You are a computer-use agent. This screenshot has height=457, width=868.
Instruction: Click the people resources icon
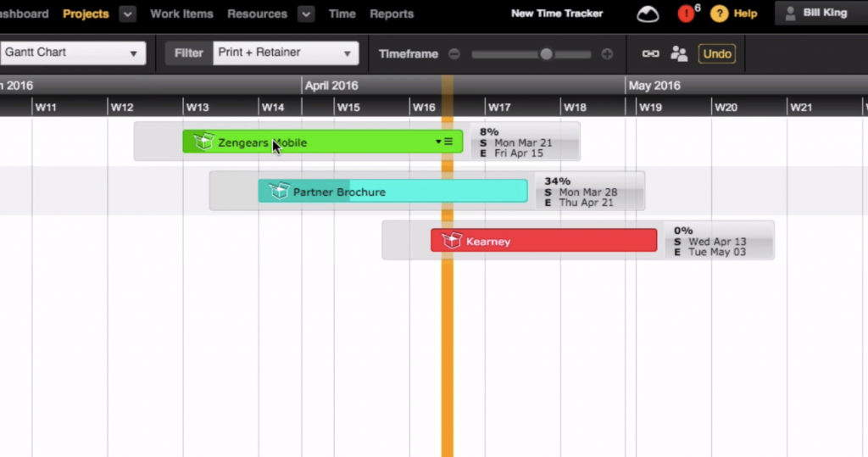pos(679,53)
